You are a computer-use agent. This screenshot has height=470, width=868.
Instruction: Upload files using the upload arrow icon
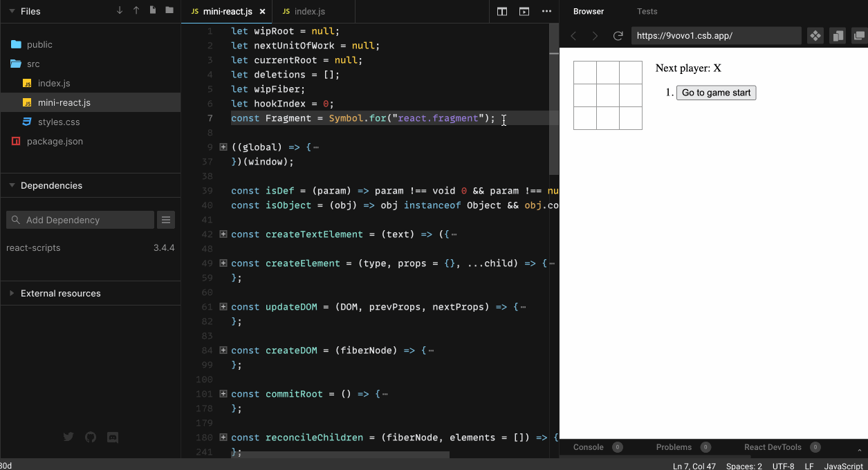tap(136, 10)
